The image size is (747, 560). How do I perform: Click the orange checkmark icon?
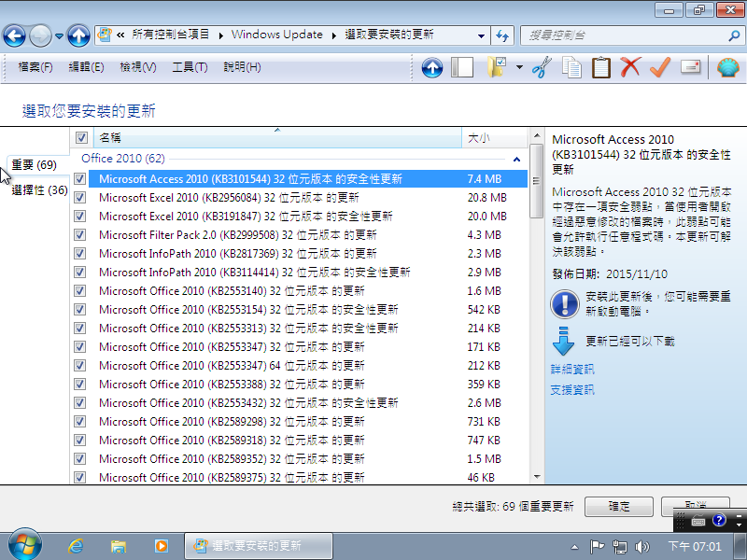pos(660,67)
